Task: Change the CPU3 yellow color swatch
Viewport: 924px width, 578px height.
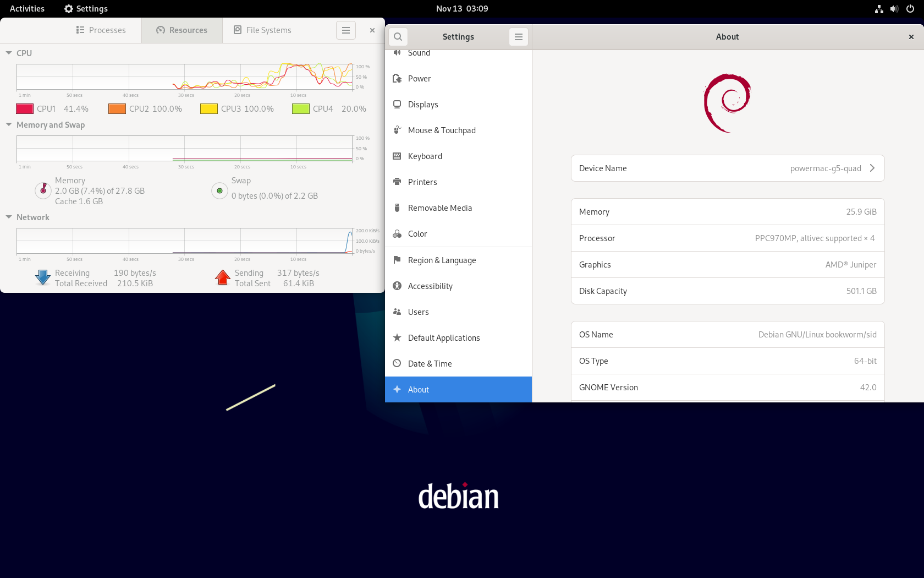Action: 209,109
